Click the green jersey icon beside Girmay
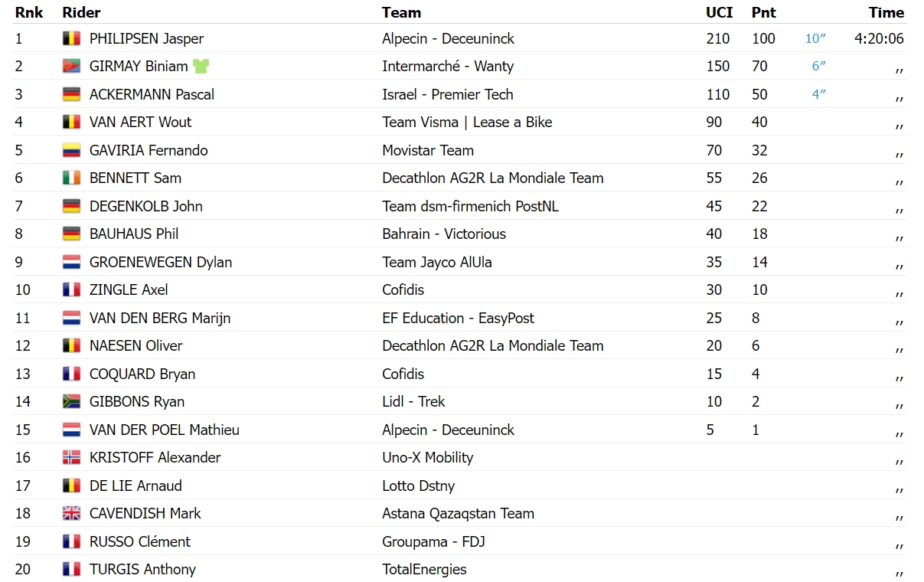This screenshot has width=924, height=582. click(201, 67)
